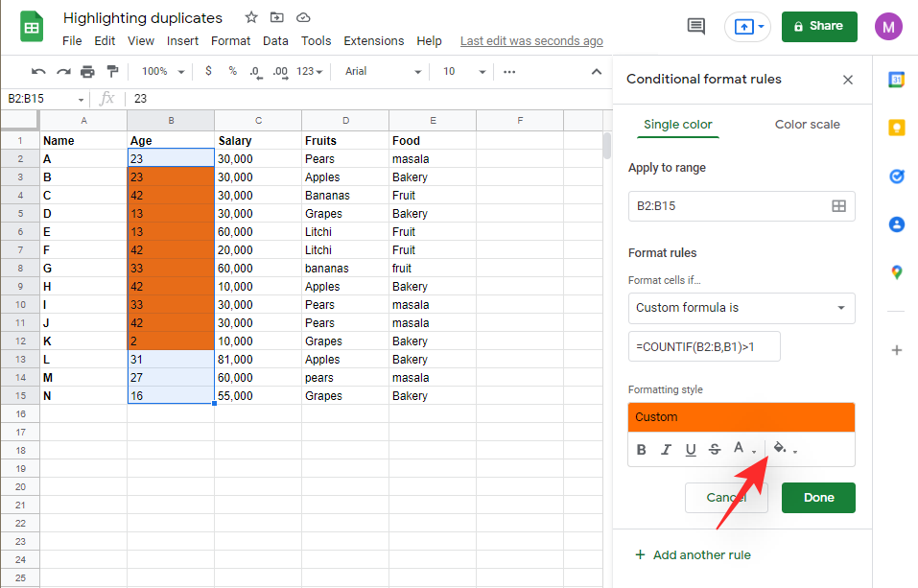Click the Undo icon

click(38, 71)
